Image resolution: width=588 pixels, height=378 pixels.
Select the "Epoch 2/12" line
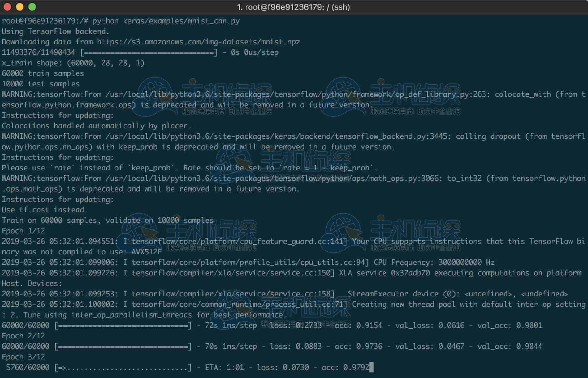[23, 336]
